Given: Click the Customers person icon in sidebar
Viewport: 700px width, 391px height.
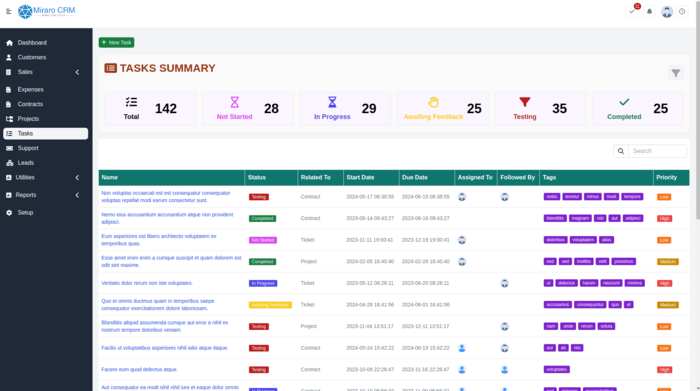Looking at the screenshot, I should [9, 58].
